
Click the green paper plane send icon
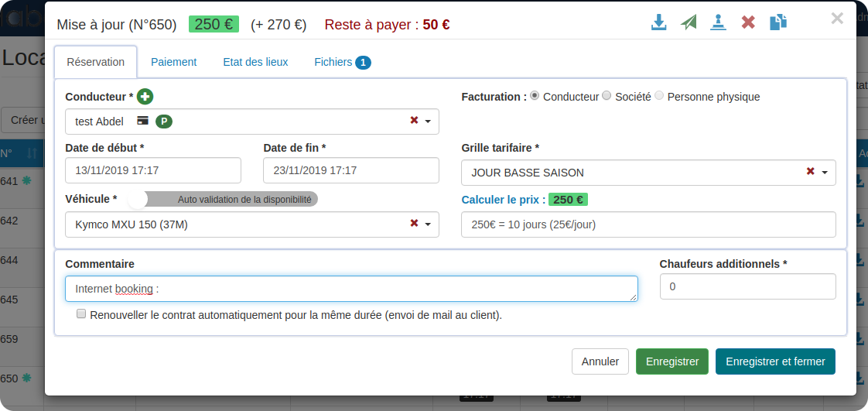click(x=689, y=22)
